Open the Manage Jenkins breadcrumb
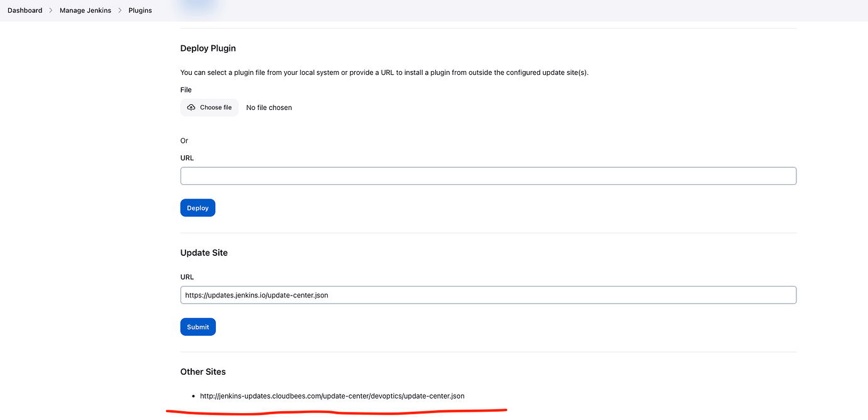This screenshot has width=868, height=420. [86, 11]
